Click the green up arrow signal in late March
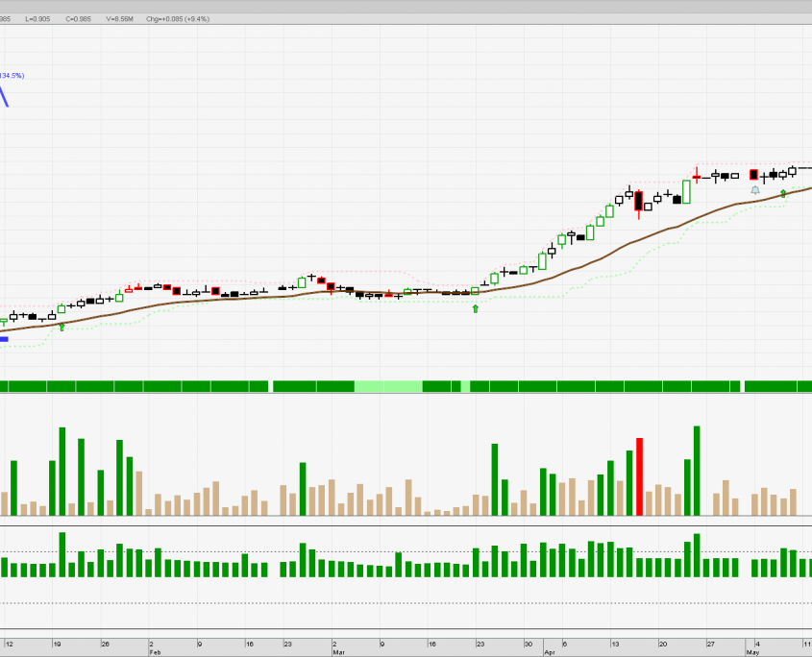 pos(476,309)
